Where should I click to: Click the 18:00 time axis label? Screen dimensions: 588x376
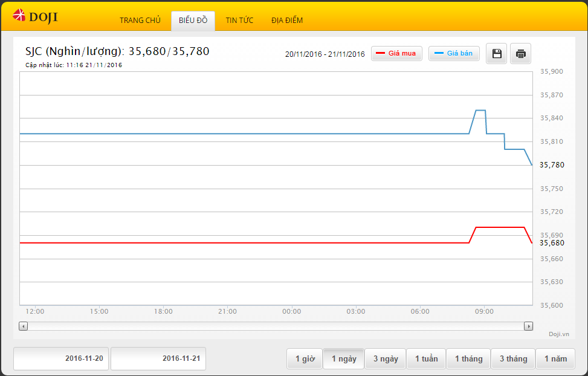[163, 311]
